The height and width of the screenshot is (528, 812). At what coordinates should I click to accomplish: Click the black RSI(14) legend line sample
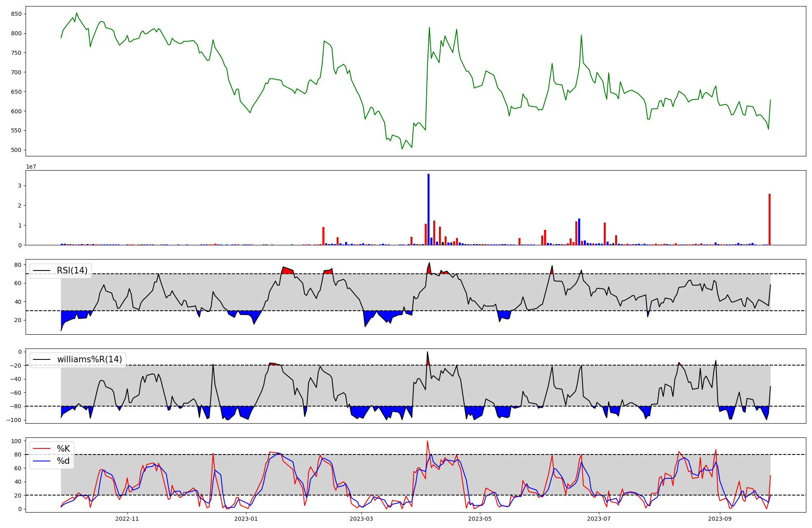pyautogui.click(x=41, y=270)
